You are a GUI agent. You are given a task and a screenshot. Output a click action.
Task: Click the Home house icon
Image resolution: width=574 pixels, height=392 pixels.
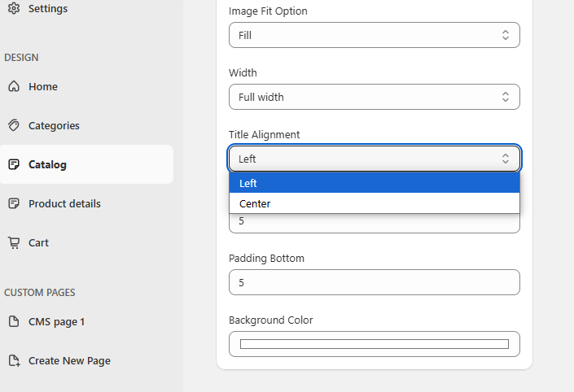click(x=14, y=86)
